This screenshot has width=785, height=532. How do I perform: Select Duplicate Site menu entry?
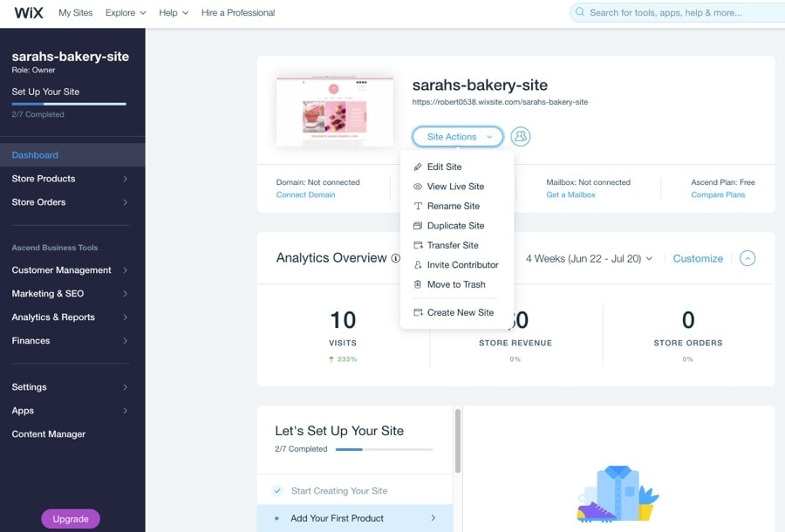click(457, 226)
